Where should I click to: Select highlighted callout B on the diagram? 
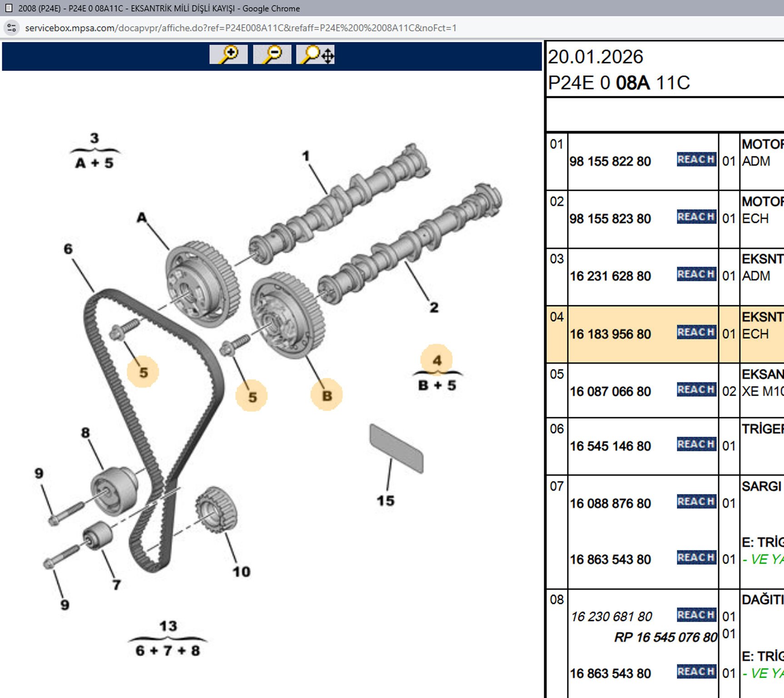pyautogui.click(x=327, y=396)
